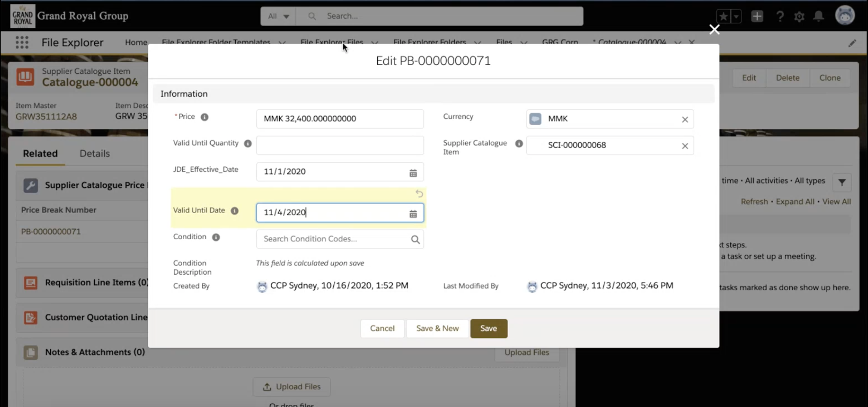The image size is (868, 407).
Task: Switch to the Details tab
Action: (x=95, y=154)
